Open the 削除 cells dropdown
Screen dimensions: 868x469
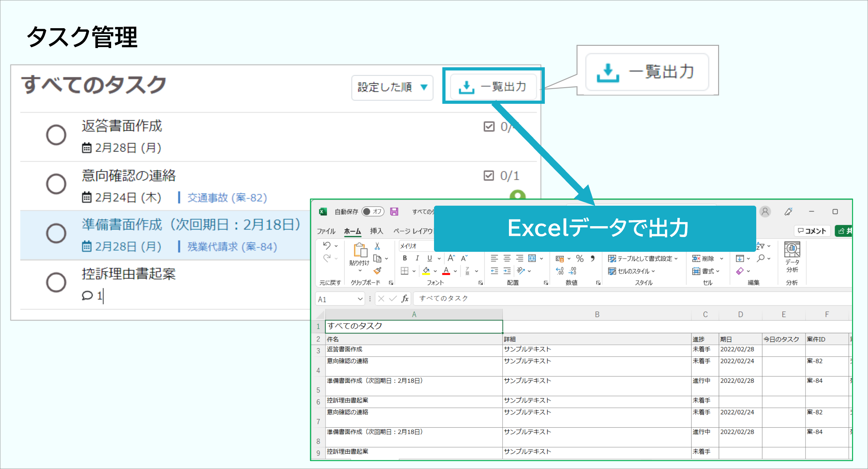pyautogui.click(x=708, y=259)
